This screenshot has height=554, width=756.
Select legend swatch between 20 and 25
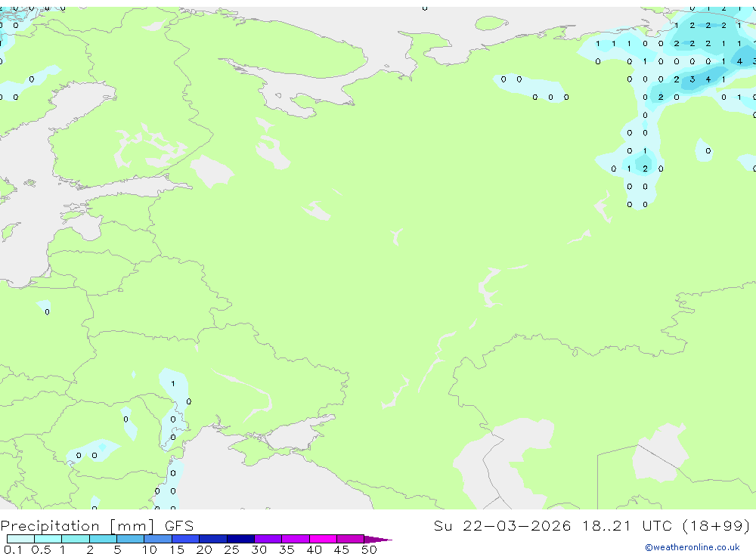point(213,539)
